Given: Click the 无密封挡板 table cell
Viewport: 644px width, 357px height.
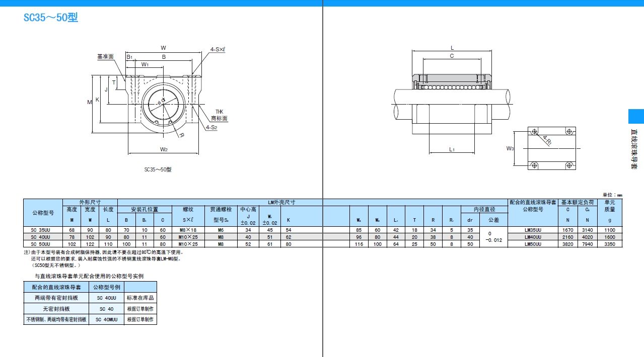Looking at the screenshot, I should click(56, 309).
